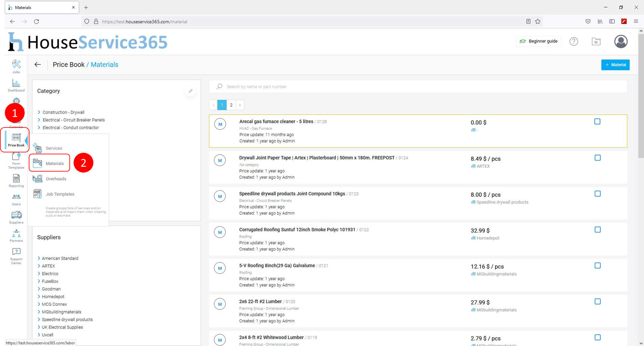
Task: Expand the Goodman supplier
Action: click(x=39, y=289)
